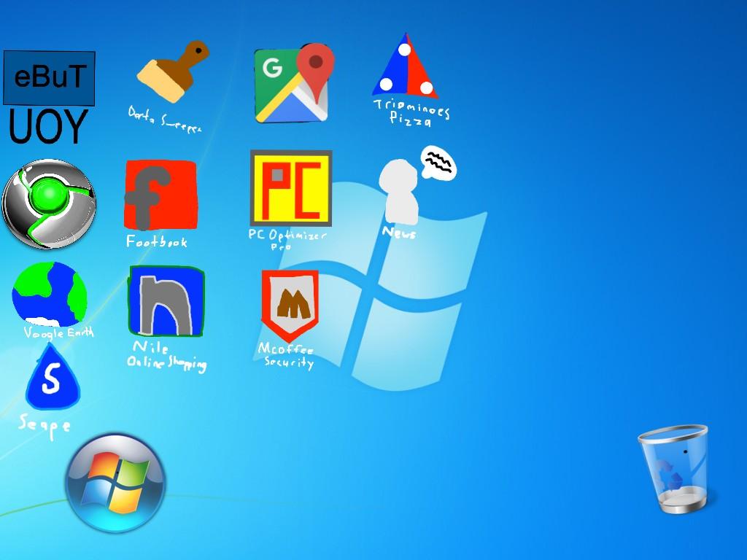Click the UOY text label
Viewport: 747px width, 560px height.
[x=48, y=126]
